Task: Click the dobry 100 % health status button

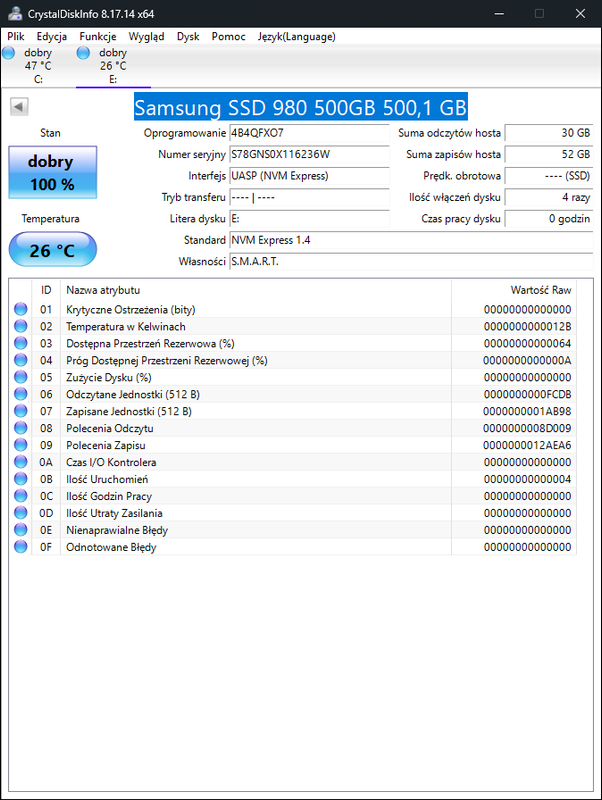Action: click(53, 172)
